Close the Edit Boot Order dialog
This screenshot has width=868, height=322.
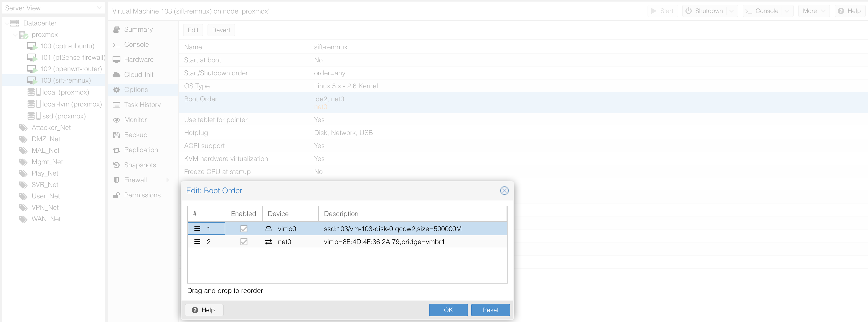click(x=504, y=191)
